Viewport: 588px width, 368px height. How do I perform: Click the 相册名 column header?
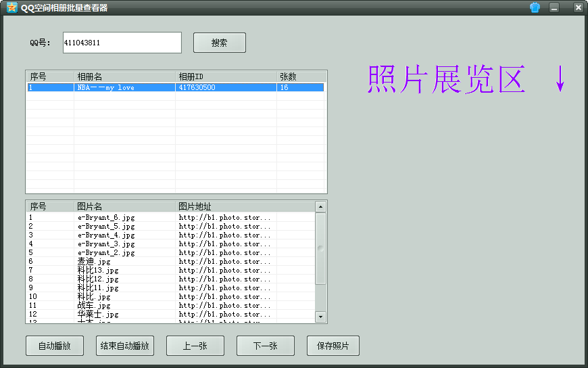pyautogui.click(x=124, y=76)
